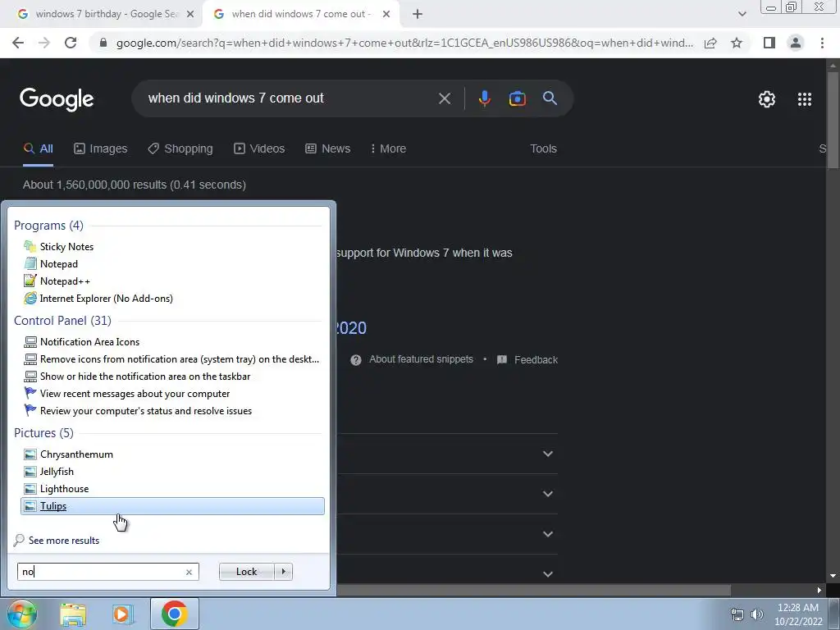
Task: Click the Lock button
Action: click(246, 572)
